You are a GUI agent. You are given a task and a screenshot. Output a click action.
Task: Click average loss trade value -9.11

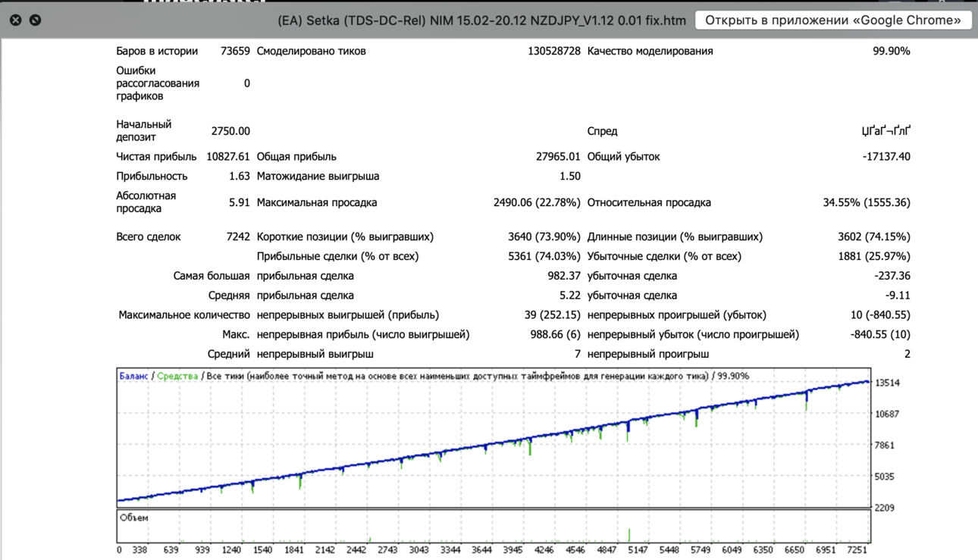pyautogui.click(x=898, y=296)
